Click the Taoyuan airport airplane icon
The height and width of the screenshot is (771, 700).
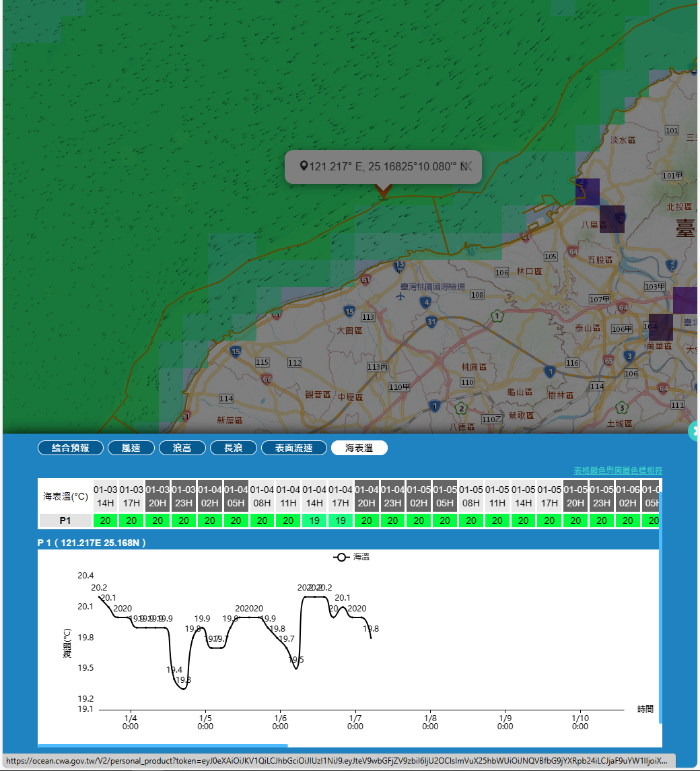tap(402, 298)
